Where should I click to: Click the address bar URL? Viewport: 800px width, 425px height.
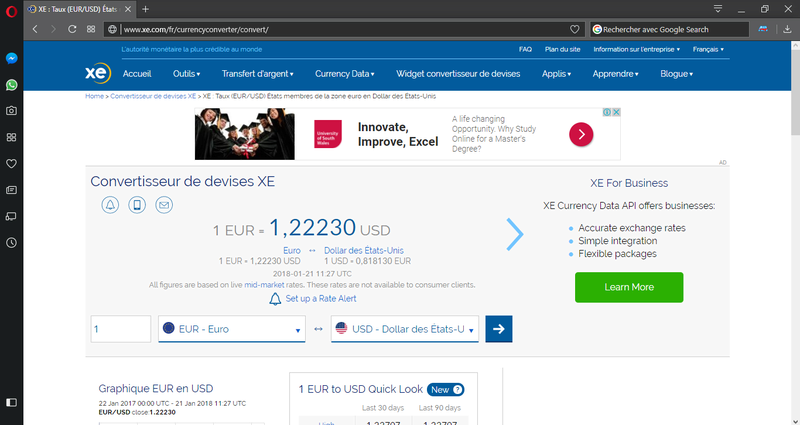(x=196, y=30)
